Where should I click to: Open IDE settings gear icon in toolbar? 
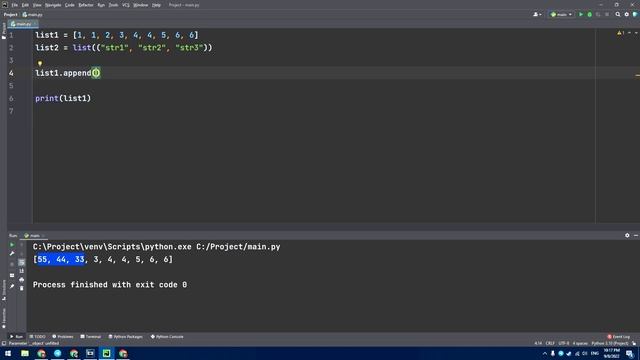[x=627, y=14]
